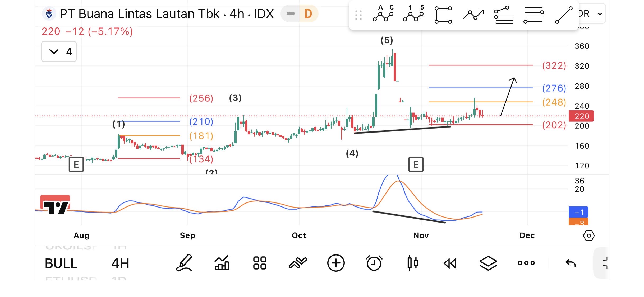
Task: Select the 12345 Elliott impulse wave tool
Action: click(413, 14)
